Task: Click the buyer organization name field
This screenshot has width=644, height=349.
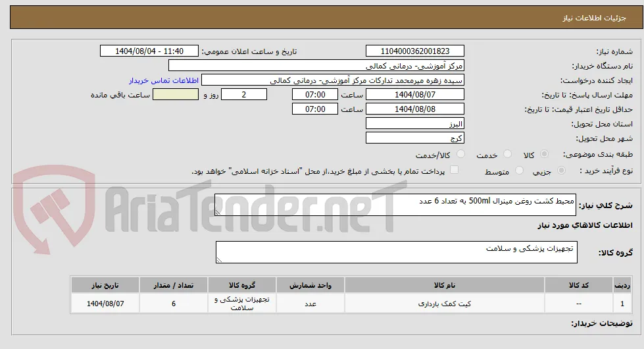Action: pyautogui.click(x=316, y=66)
